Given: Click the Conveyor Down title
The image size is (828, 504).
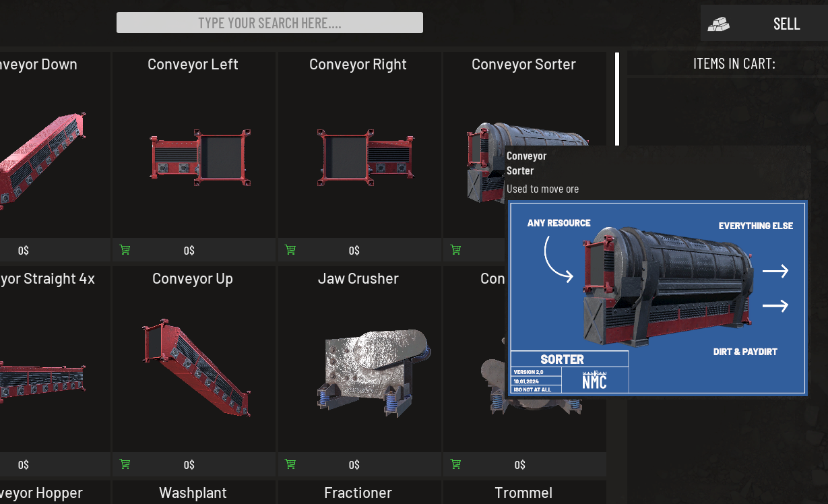Looking at the screenshot, I should click(38, 65).
